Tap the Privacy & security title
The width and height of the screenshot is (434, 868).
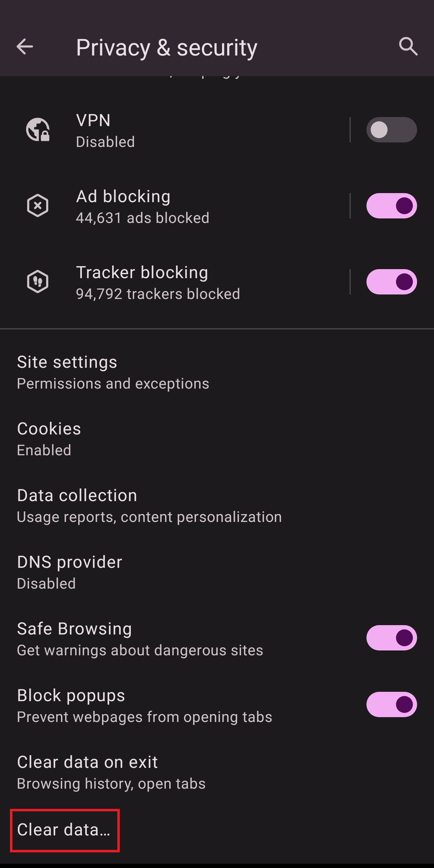click(166, 47)
